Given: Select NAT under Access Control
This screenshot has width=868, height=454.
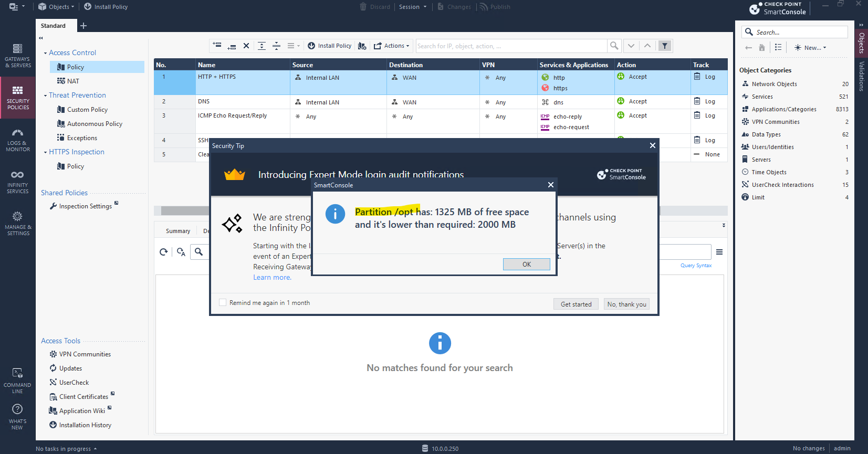Looking at the screenshot, I should 73,81.
